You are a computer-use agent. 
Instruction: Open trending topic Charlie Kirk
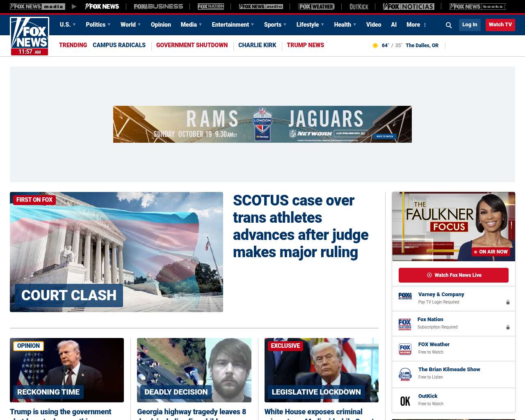(257, 45)
